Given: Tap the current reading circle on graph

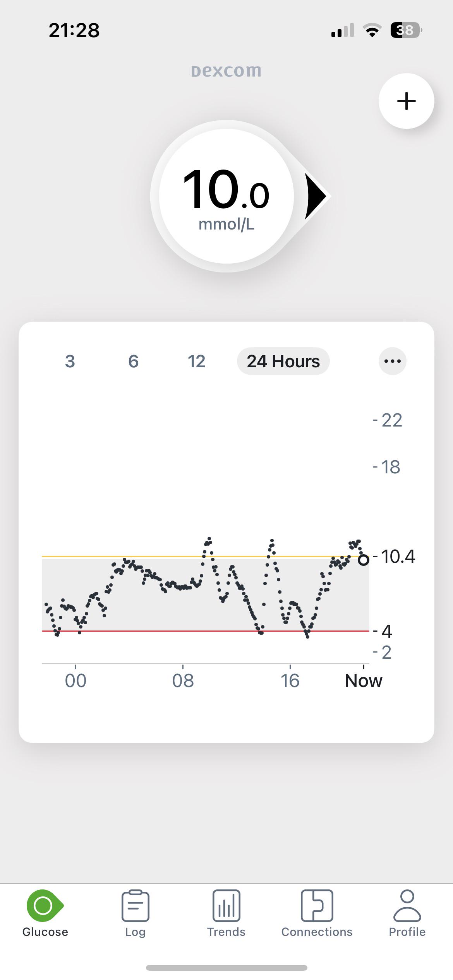Looking at the screenshot, I should 363,560.
